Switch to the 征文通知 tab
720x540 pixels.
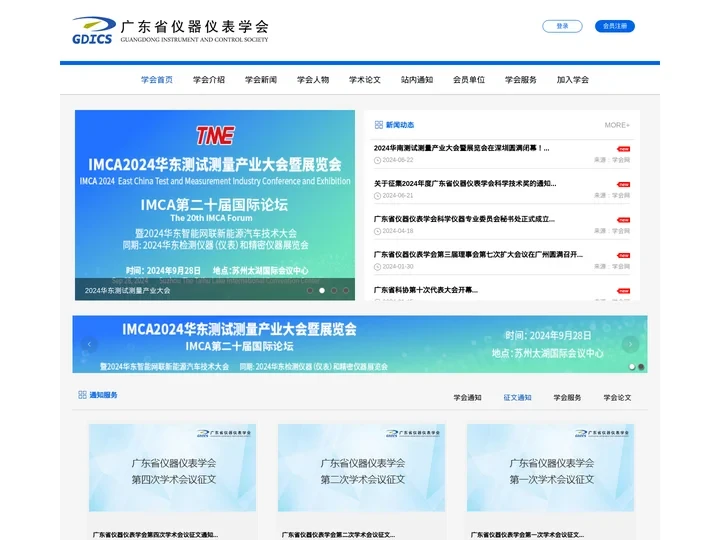518,398
